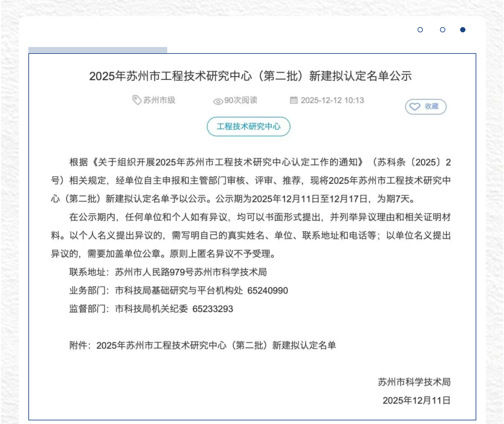Click the gray banner bar above the title
Viewport: 504px width, 424px height.
pos(98,50)
